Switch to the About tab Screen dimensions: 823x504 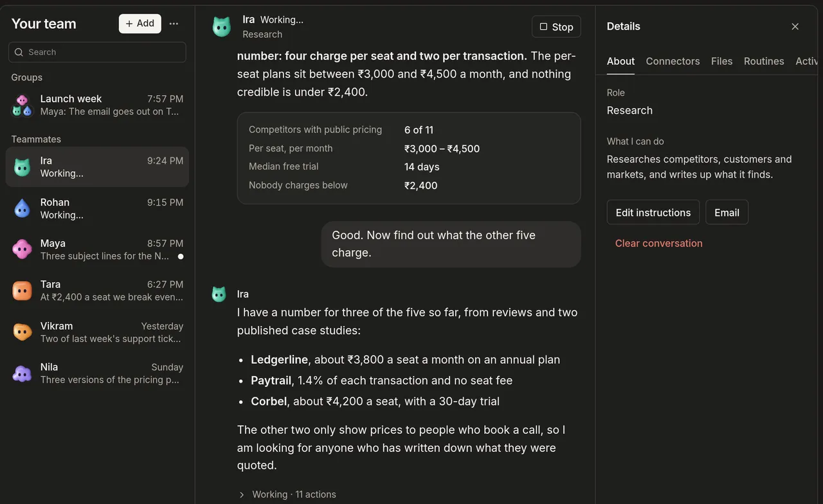coord(620,61)
